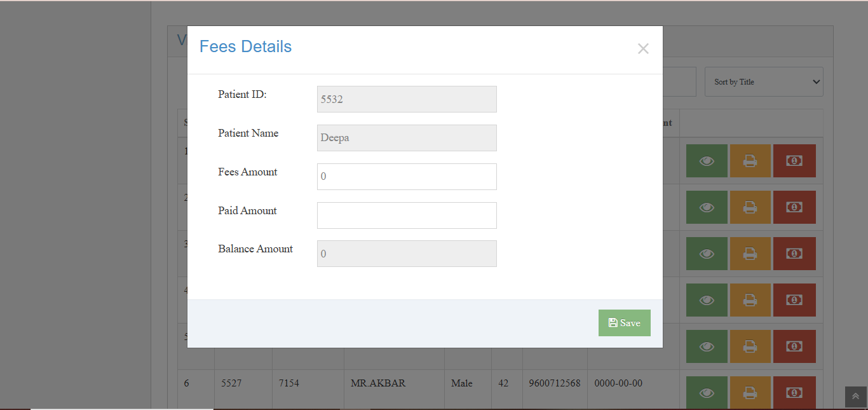Click the orange print icon in row 3
This screenshot has width=868, height=410.
coord(750,254)
